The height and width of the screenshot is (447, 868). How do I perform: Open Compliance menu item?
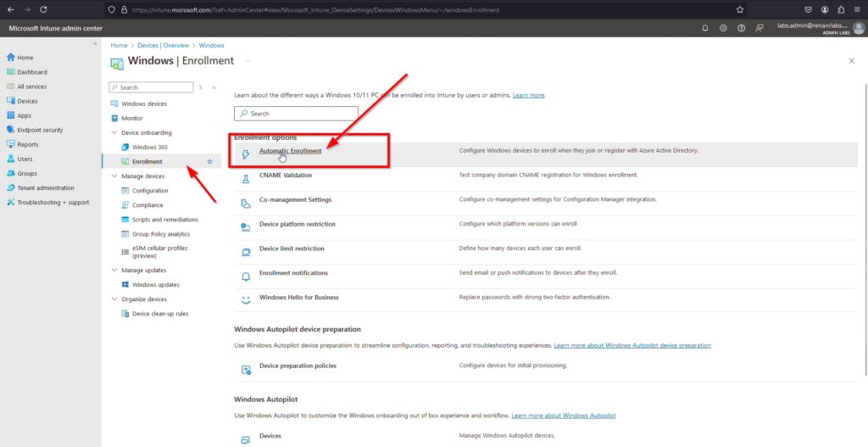tap(147, 205)
